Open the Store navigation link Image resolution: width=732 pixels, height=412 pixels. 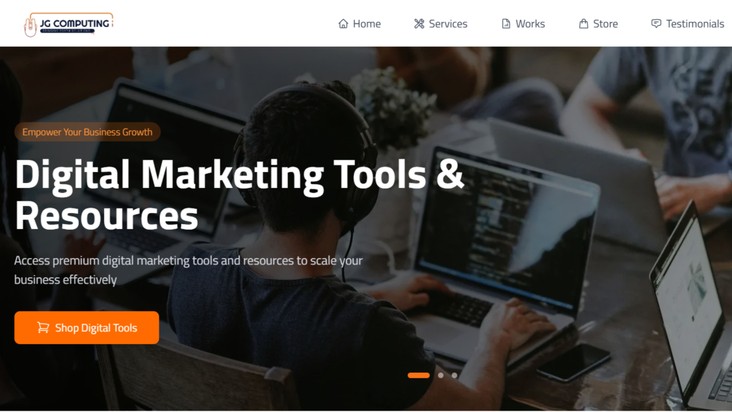coord(598,24)
